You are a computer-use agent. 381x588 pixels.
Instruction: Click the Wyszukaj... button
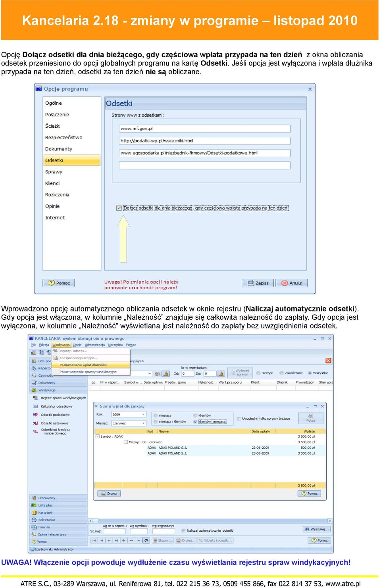316,529
